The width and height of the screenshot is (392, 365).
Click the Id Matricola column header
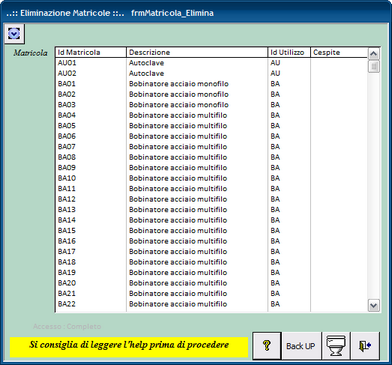(91, 52)
